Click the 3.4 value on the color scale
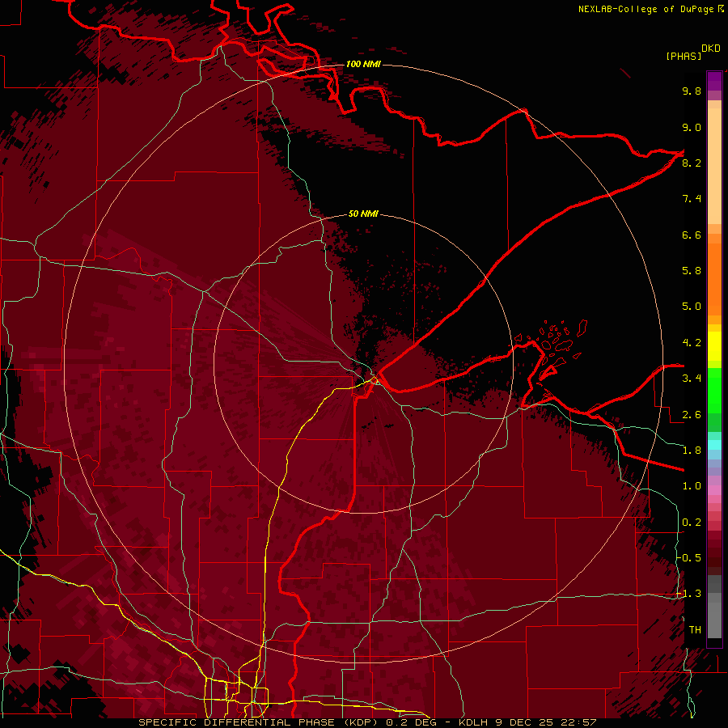Image resolution: width=728 pixels, height=728 pixels. coord(692,379)
